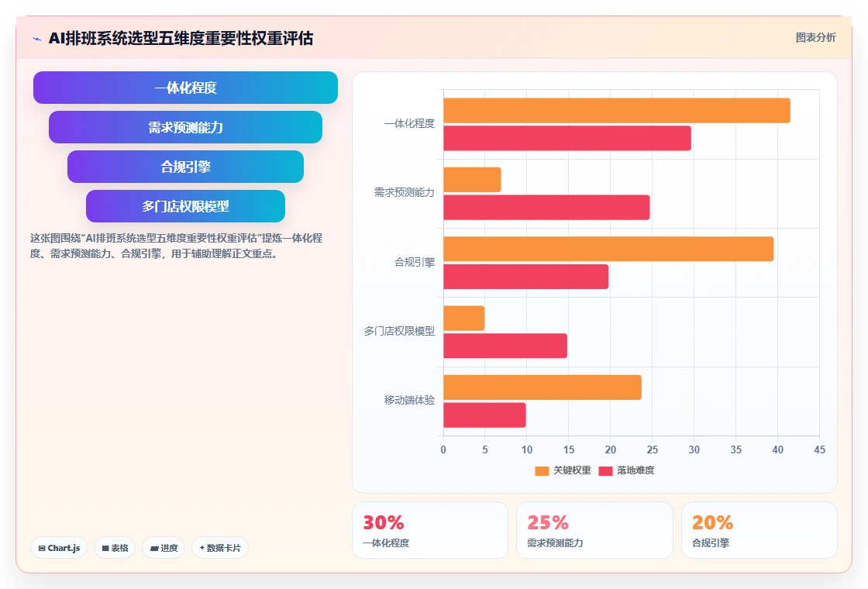The width and height of the screenshot is (868, 589).
Task: Click the description paragraph under the funnel
Action: (176, 246)
